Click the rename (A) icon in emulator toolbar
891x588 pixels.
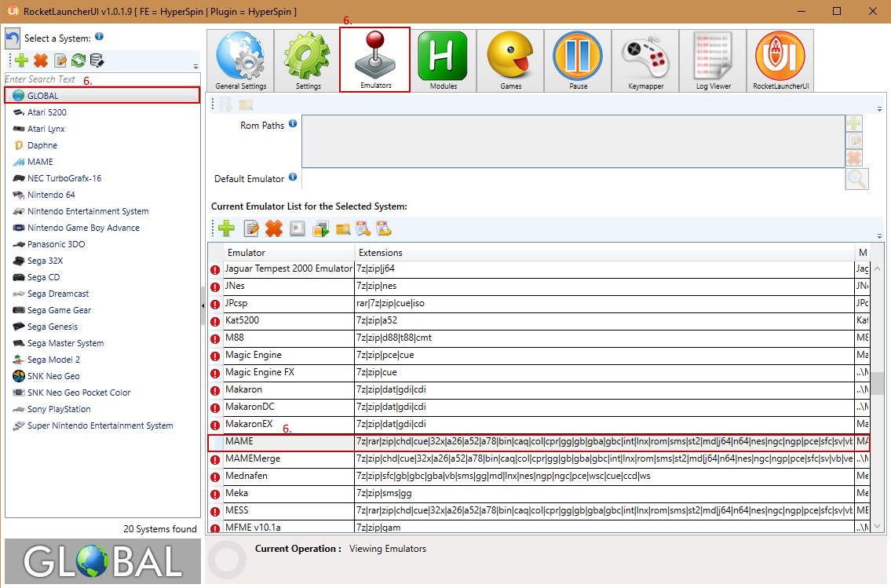(x=298, y=228)
